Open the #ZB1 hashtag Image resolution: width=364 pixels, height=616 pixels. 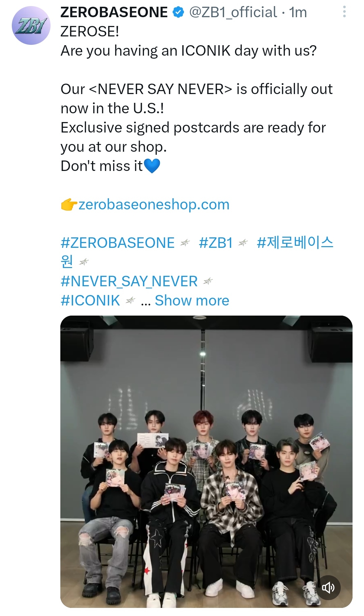click(216, 243)
